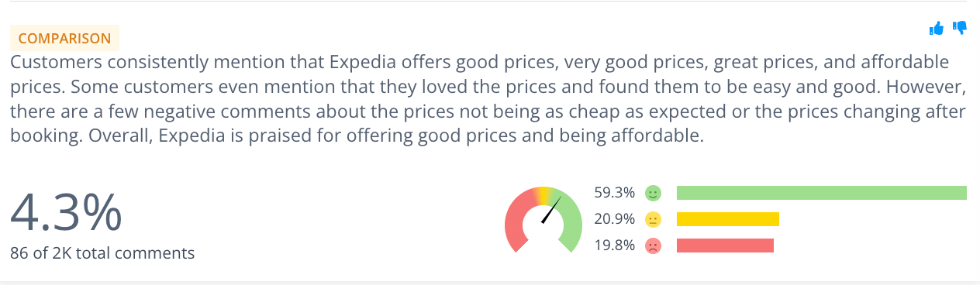Select the 59.3% positive percentage label
The width and height of the screenshot is (980, 285).
[615, 193]
